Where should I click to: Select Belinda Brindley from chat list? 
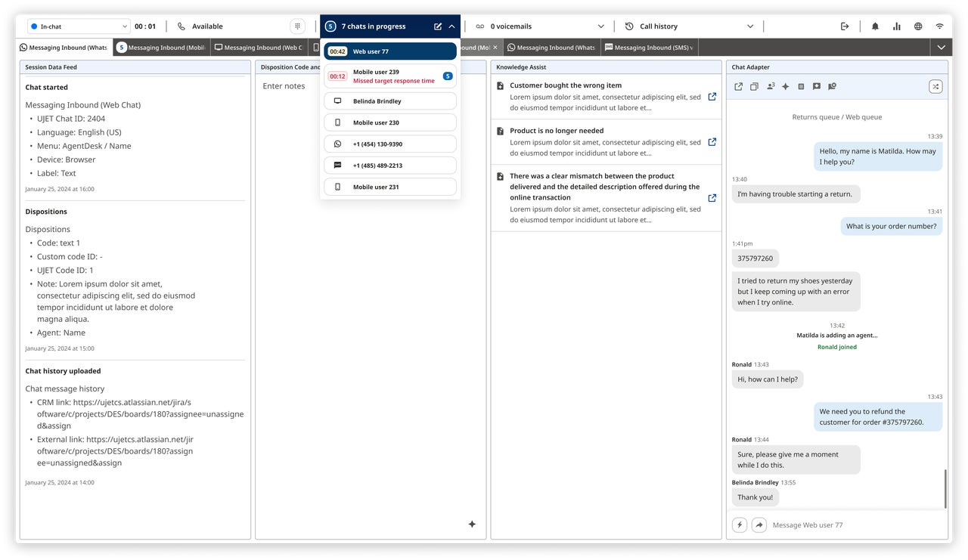coord(389,101)
